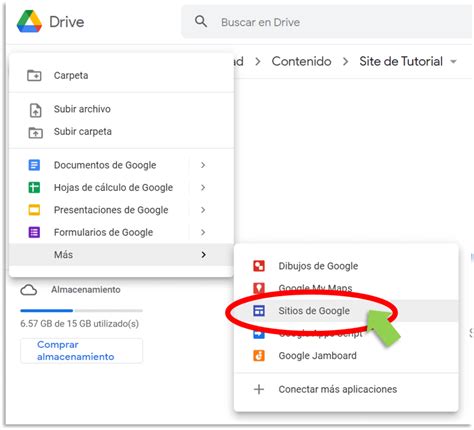
Task: Click the cloud storage icon
Action: click(x=29, y=290)
